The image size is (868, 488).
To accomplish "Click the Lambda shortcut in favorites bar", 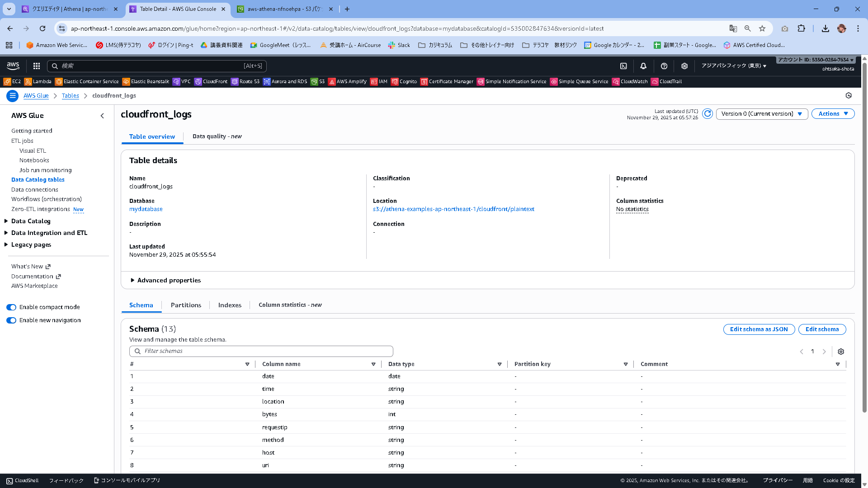I will point(38,82).
